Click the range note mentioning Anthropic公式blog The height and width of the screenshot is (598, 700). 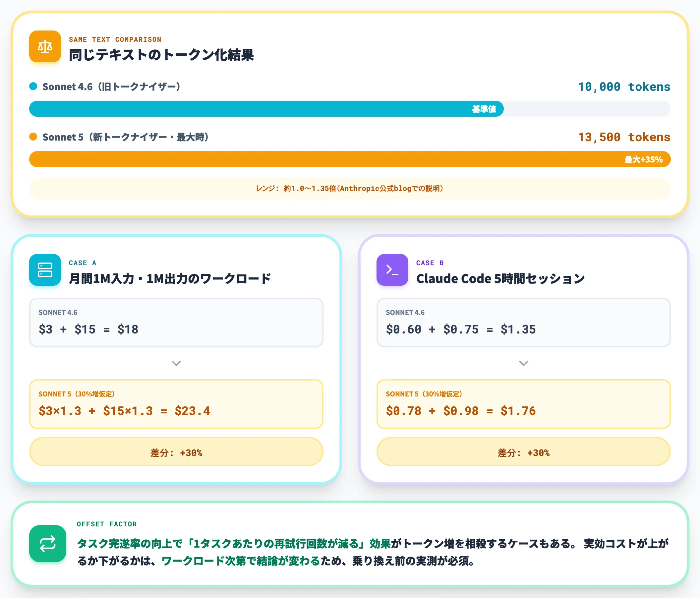point(350,189)
